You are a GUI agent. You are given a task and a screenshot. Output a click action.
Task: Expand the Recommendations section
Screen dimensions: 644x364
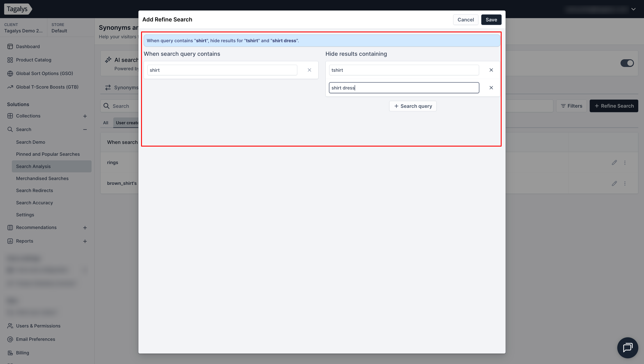85,228
